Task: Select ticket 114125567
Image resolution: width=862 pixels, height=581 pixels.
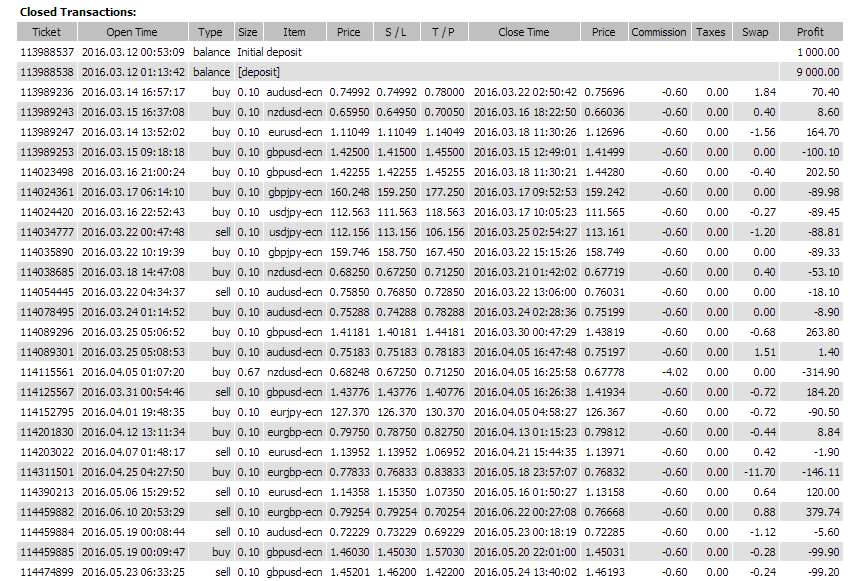Action: pos(47,392)
